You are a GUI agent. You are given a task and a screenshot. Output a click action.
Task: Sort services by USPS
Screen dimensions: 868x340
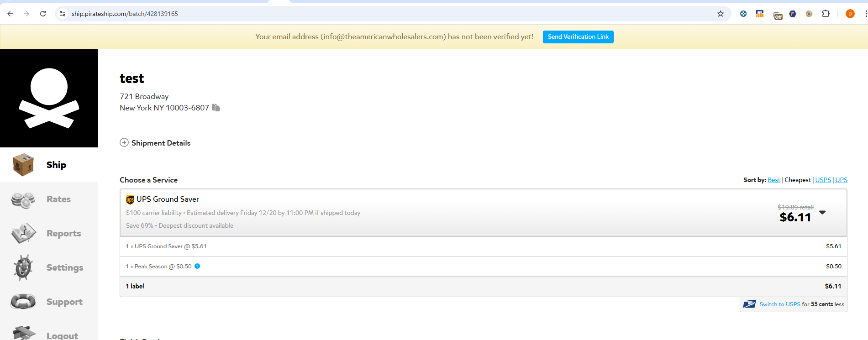(x=823, y=180)
